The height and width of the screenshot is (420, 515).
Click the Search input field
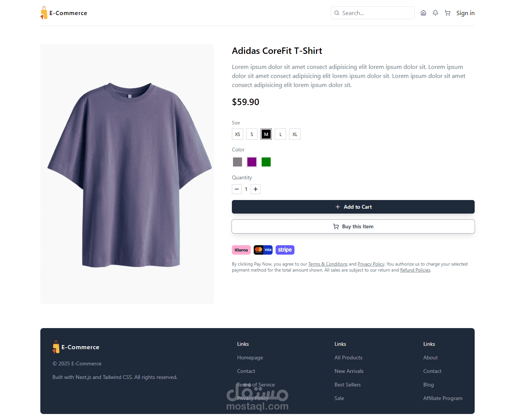[375, 13]
